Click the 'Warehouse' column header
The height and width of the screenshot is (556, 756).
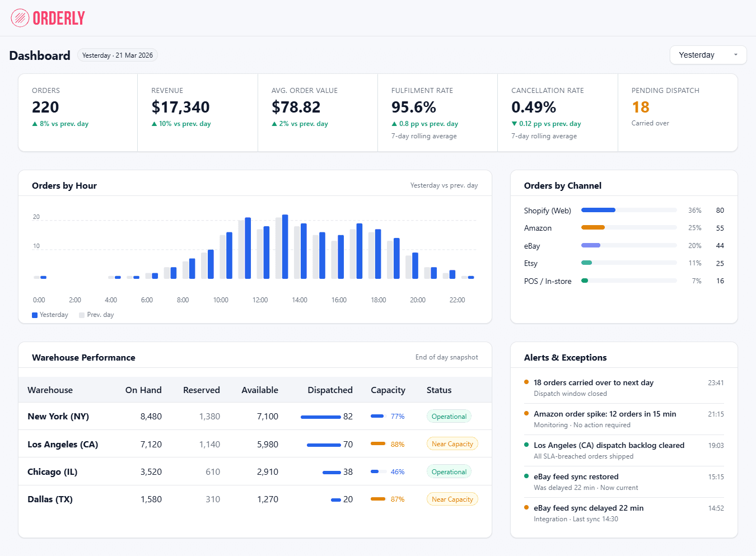(50, 390)
